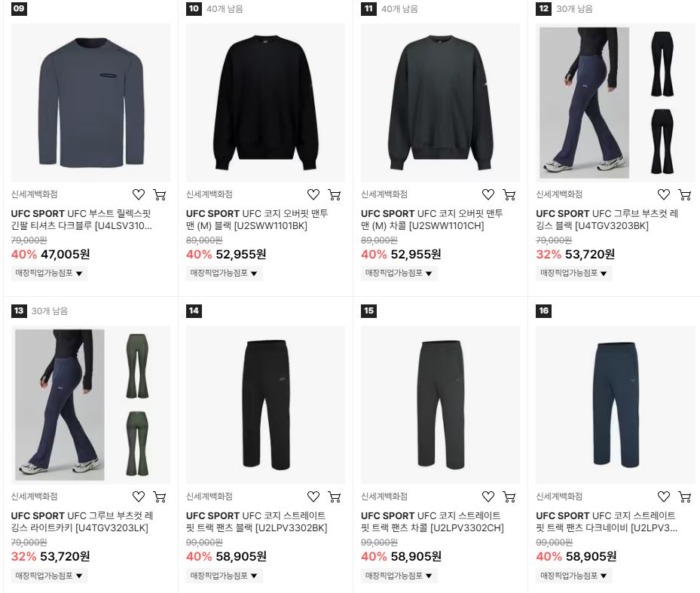
Task: Open item 13 bootcut leggings product image
Action: coord(90,405)
